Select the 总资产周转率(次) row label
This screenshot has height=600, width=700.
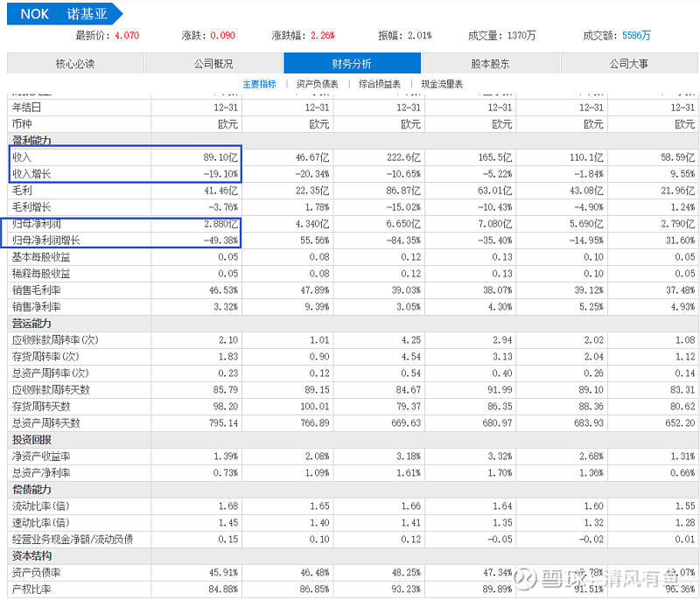pyautogui.click(x=50, y=373)
